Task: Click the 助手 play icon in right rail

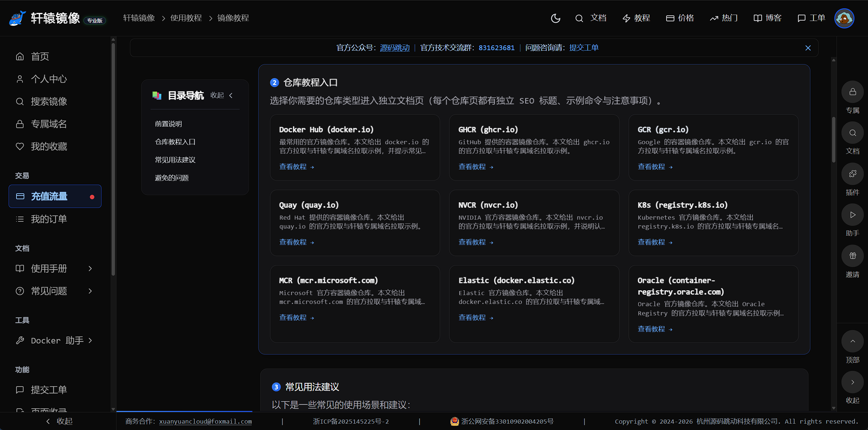Action: pos(853,215)
